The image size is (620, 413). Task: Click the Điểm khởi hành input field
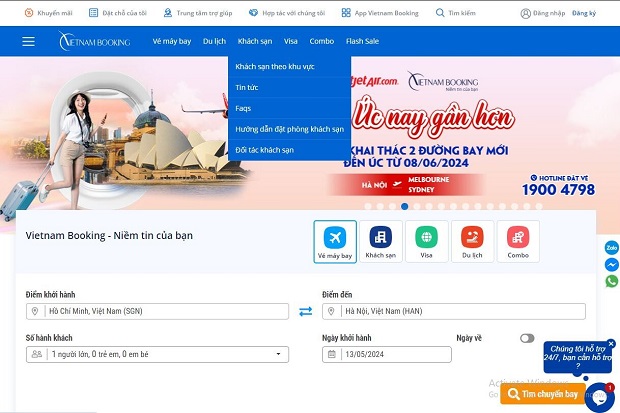157,311
